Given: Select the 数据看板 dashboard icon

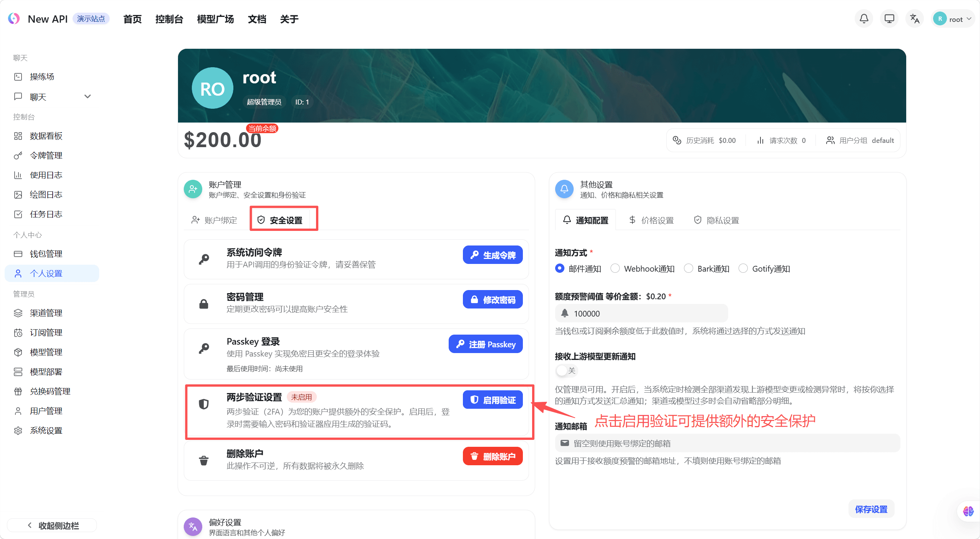Looking at the screenshot, I should [18, 136].
